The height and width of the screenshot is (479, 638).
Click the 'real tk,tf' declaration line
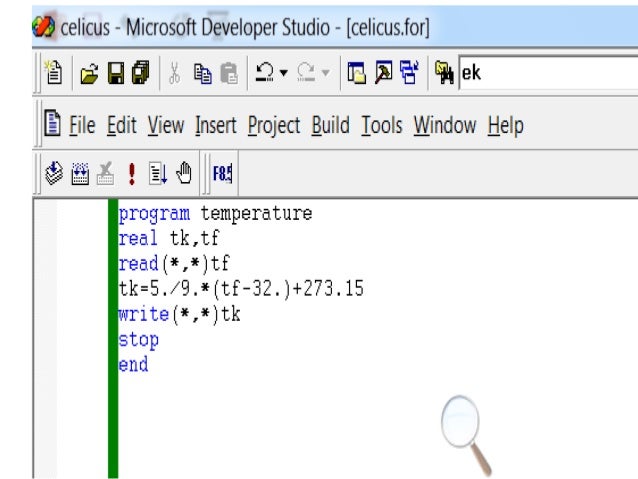click(169, 238)
